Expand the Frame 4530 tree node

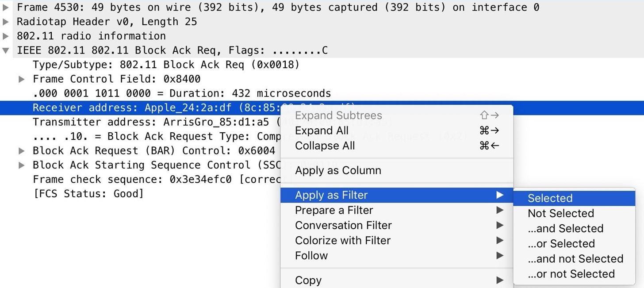pos(6,8)
